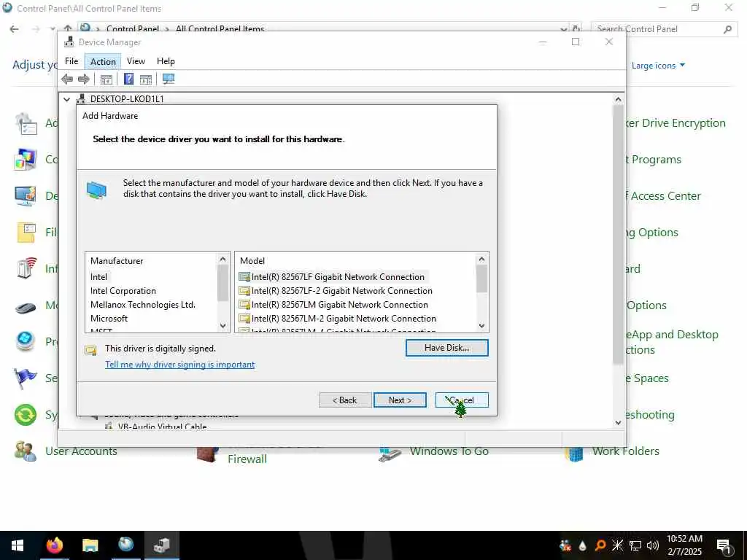This screenshot has width=747, height=560.
Task: Click the Have Disk... button
Action: click(x=447, y=348)
